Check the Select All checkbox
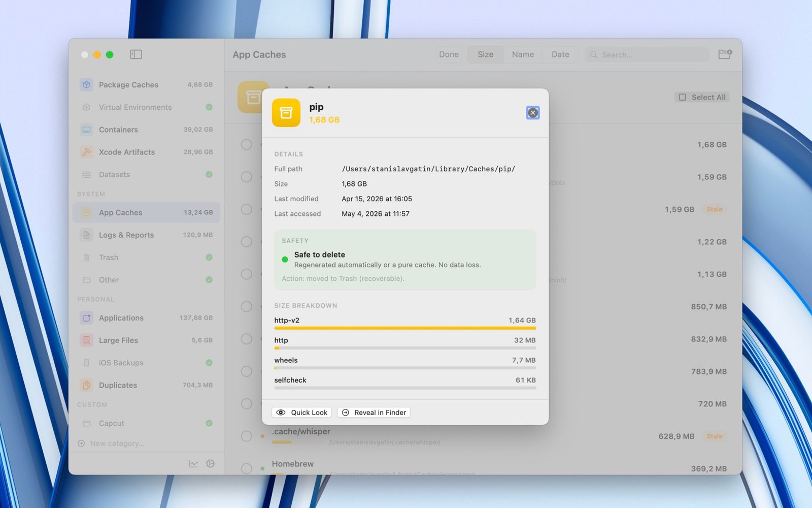This screenshot has width=812, height=508. coord(682,97)
